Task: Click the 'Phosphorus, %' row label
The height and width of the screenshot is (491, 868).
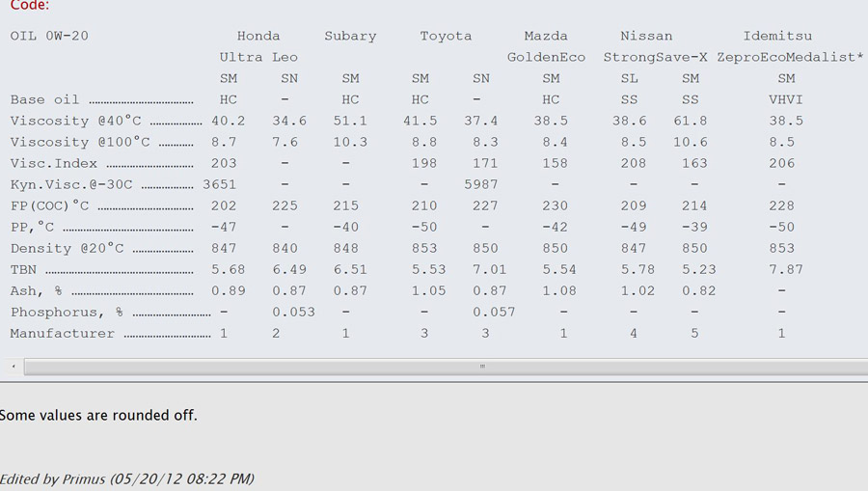Action: 67,313
